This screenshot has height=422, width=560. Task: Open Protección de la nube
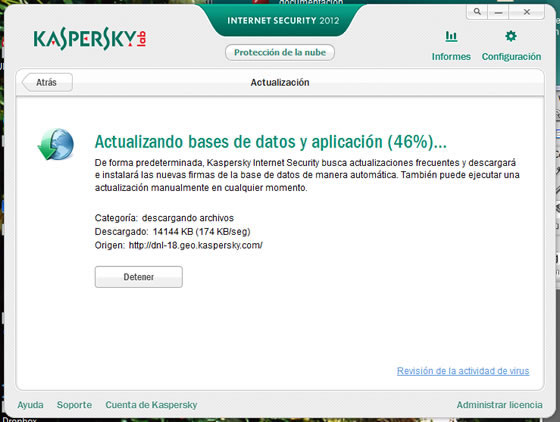click(x=280, y=52)
